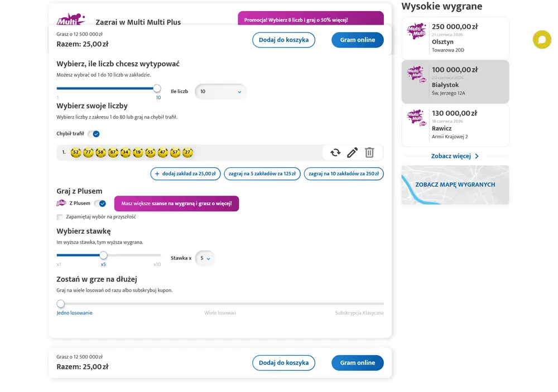
Task: Click x1 label on stake slider
Action: [59, 264]
